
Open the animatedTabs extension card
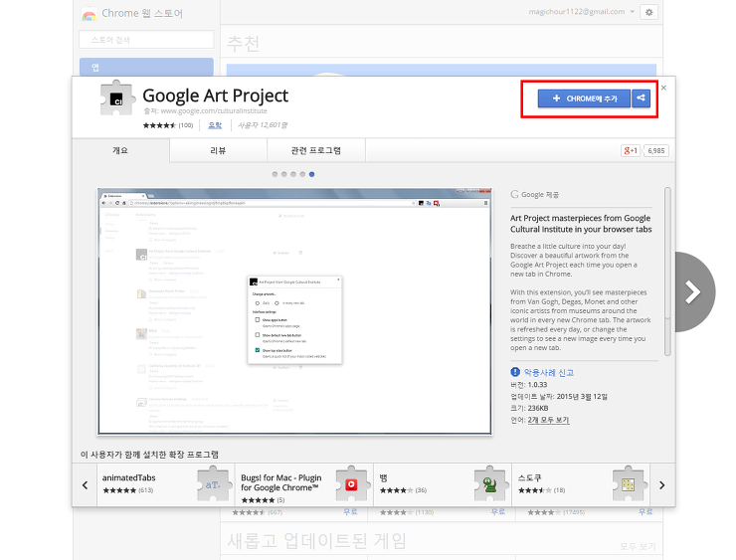166,484
